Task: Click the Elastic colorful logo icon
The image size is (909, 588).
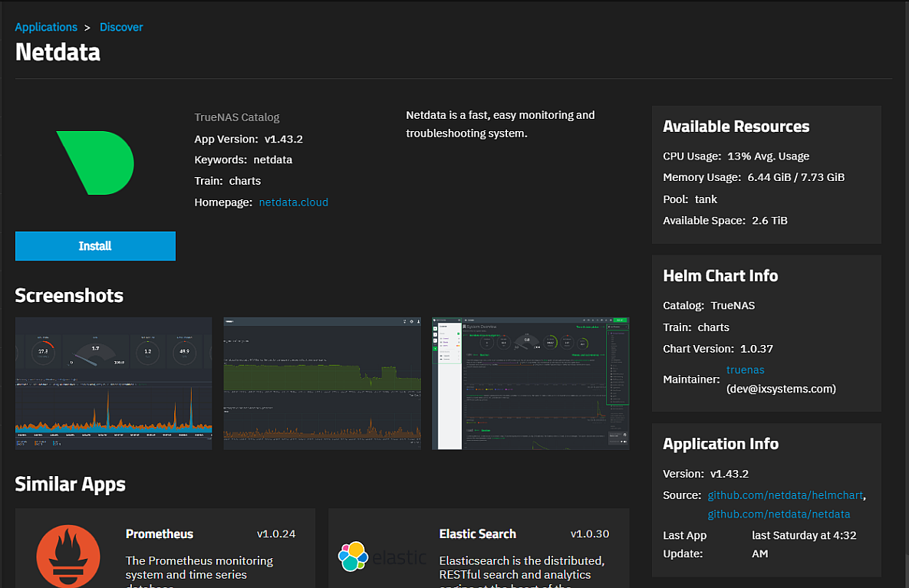Action: point(354,556)
